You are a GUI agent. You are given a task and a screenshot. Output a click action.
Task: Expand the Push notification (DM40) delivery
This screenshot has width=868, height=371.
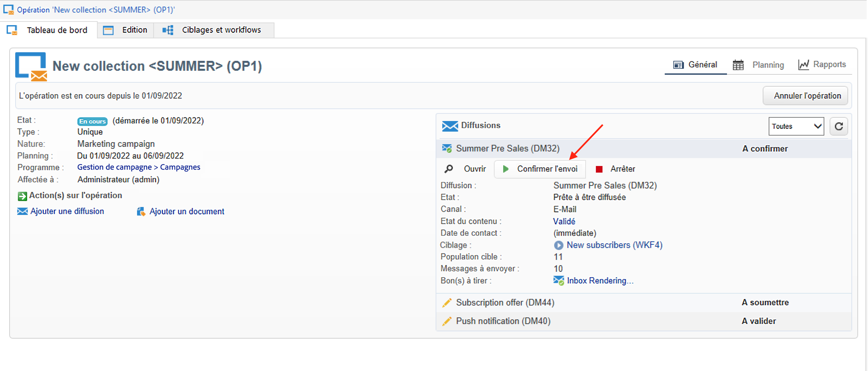tap(503, 321)
